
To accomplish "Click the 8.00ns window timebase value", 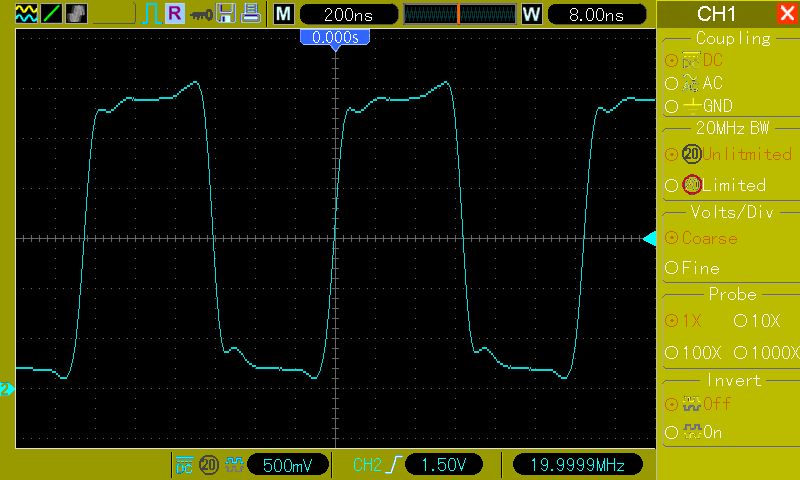I will click(x=596, y=14).
